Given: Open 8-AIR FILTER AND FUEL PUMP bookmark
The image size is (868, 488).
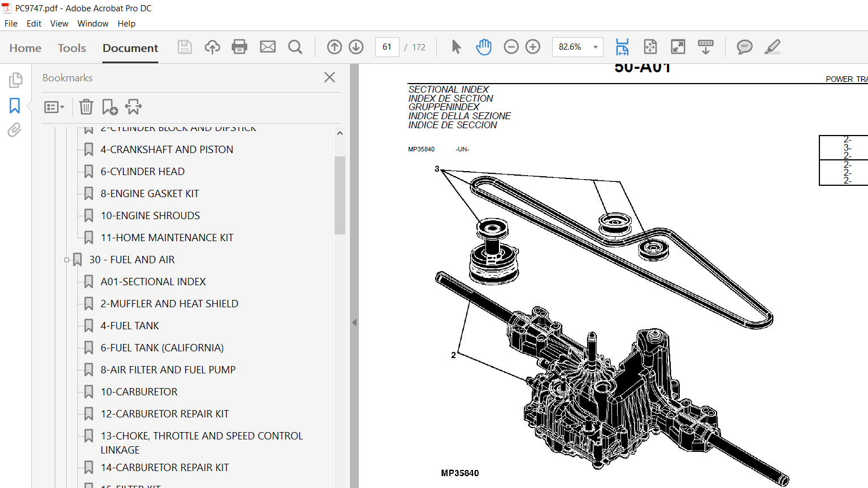Looking at the screenshot, I should [x=168, y=370].
